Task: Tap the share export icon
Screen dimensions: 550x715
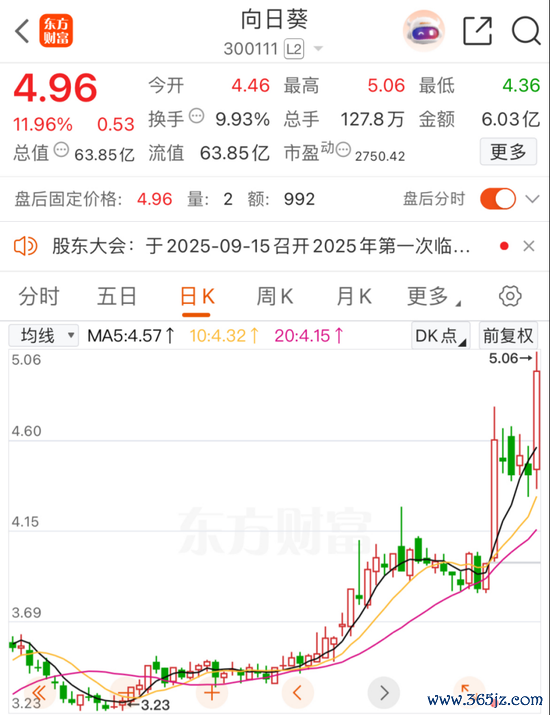Action: click(477, 31)
